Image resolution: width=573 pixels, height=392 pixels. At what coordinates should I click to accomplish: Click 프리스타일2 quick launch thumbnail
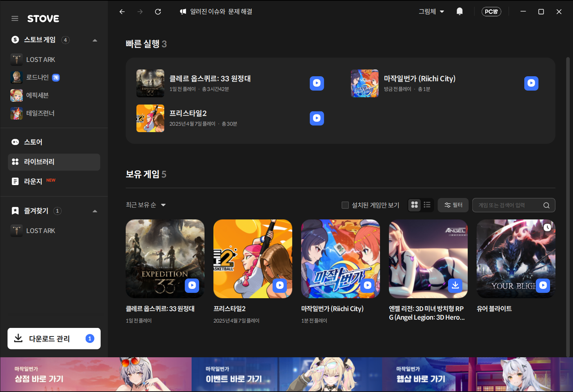click(150, 118)
